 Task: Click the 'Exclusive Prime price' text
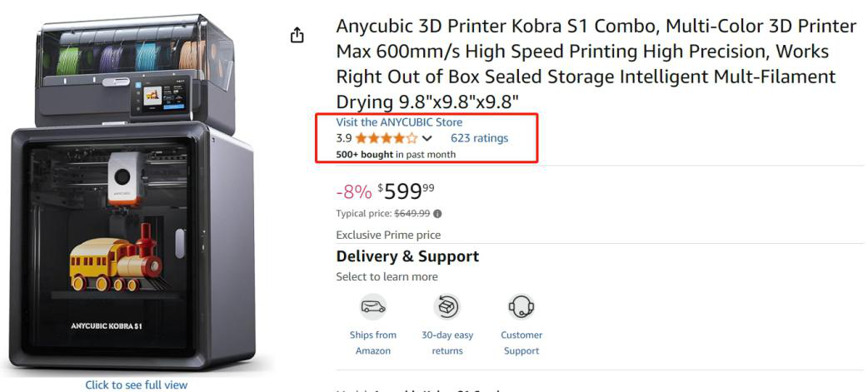388,235
